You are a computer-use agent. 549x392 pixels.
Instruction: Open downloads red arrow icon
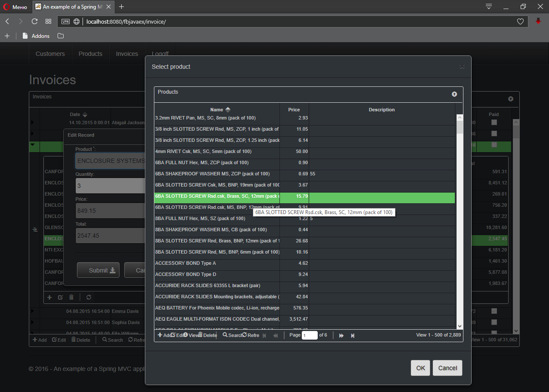pos(538,21)
